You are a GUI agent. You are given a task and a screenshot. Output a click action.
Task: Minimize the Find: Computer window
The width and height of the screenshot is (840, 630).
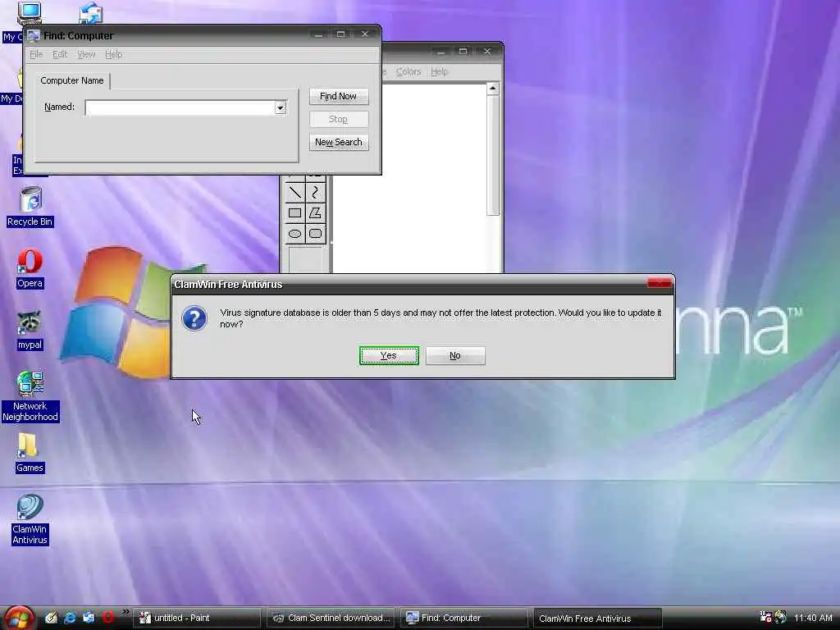(319, 34)
